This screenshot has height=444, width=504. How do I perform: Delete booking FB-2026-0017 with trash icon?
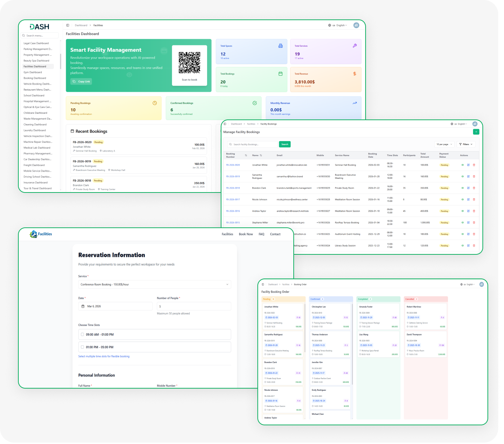coord(474,199)
